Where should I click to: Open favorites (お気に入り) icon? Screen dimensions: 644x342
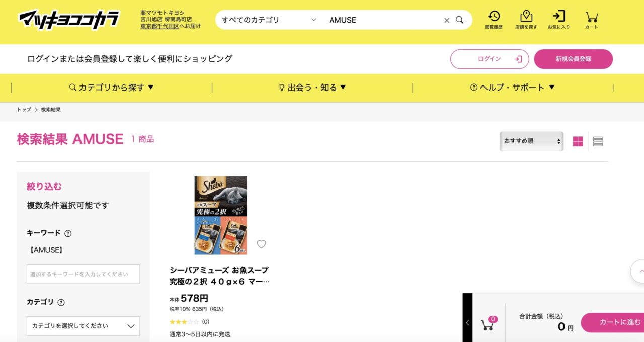point(558,20)
